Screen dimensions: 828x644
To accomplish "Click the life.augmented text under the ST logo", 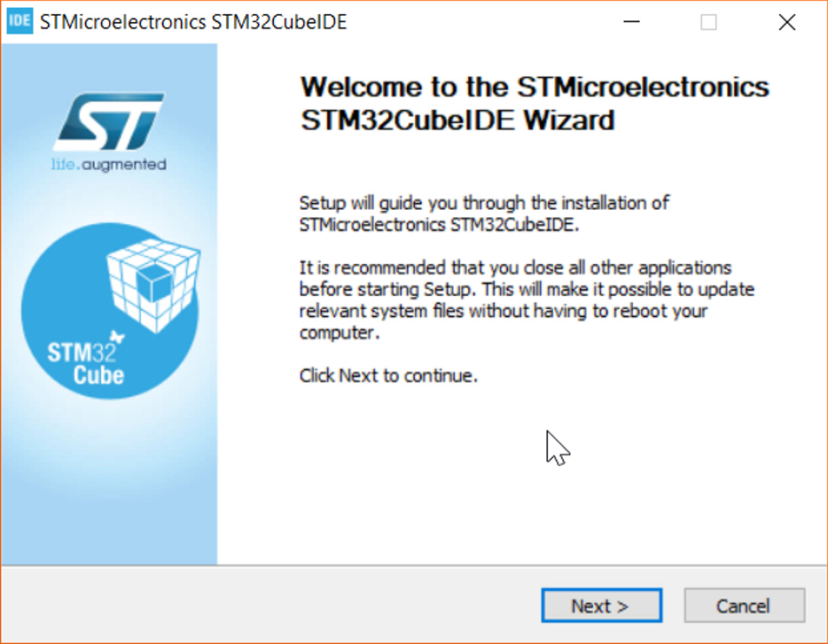I will click(108, 163).
